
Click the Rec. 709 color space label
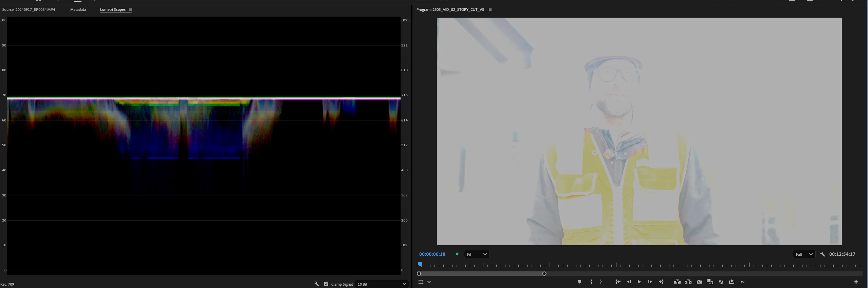click(7, 284)
